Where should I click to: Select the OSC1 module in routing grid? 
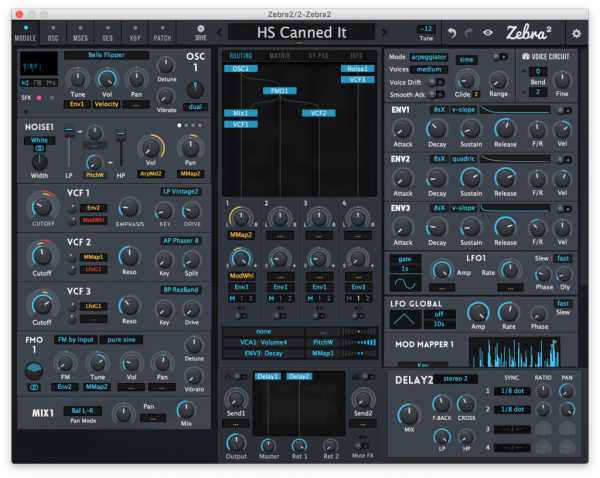(241, 69)
